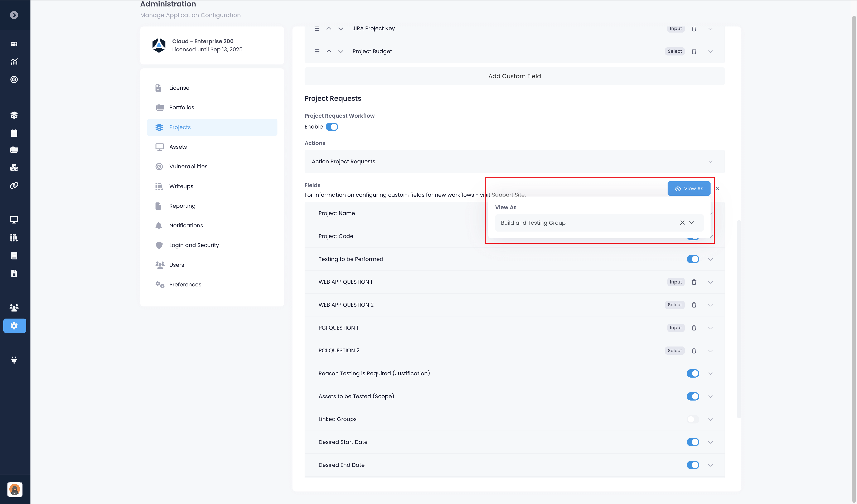This screenshot has height=504, width=857.
Task: Open user avatar at bottom of sidebar
Action: coord(15,489)
